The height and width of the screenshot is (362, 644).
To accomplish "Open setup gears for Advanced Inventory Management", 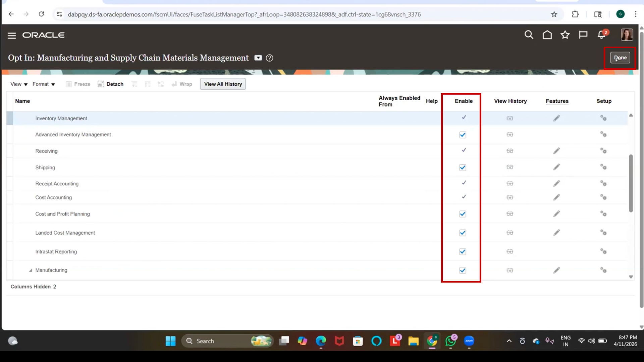I will (603, 134).
